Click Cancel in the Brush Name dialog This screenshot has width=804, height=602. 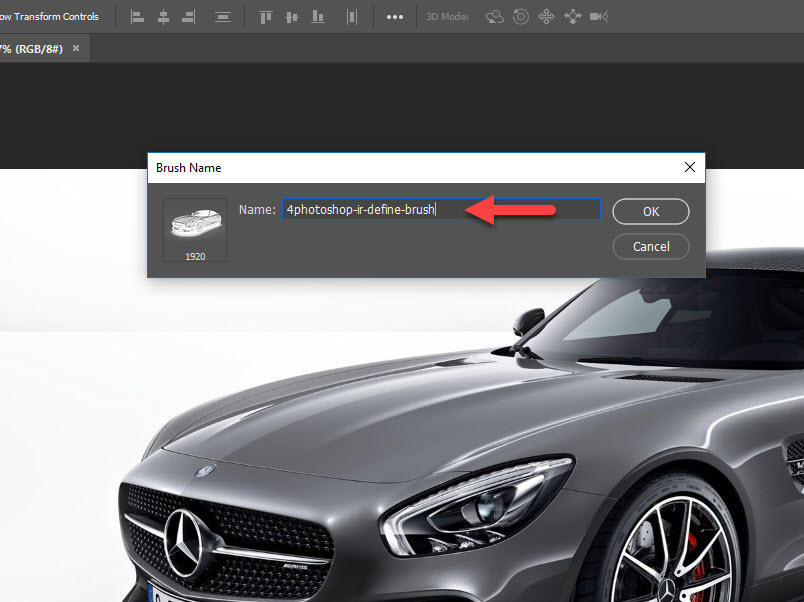coord(651,247)
